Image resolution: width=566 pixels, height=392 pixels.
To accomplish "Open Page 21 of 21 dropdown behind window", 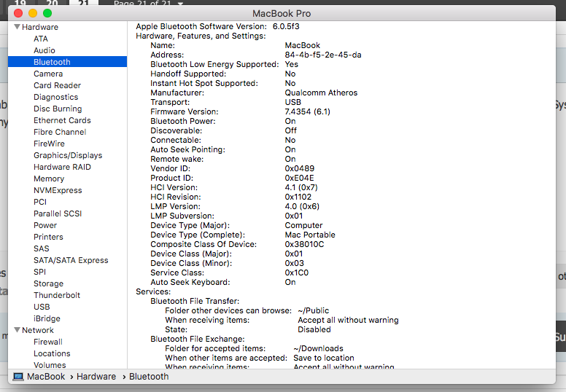I will point(149,3).
